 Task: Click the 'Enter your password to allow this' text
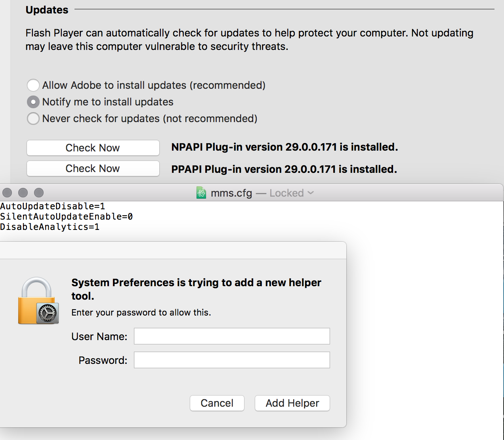point(141,312)
